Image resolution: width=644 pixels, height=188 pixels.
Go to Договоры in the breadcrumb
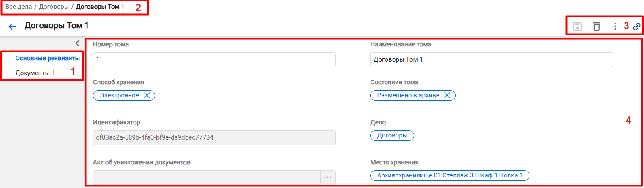pos(54,7)
